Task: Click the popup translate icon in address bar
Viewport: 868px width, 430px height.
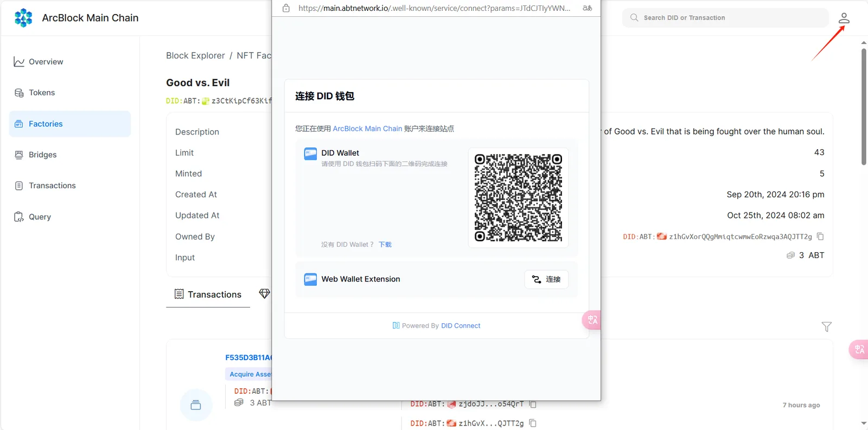Action: click(x=588, y=8)
